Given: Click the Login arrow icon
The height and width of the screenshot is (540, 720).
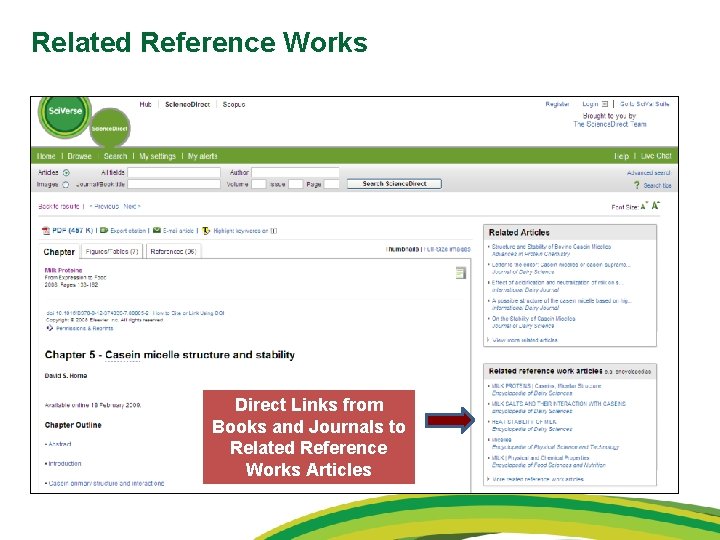Looking at the screenshot, I should pos(605,104).
